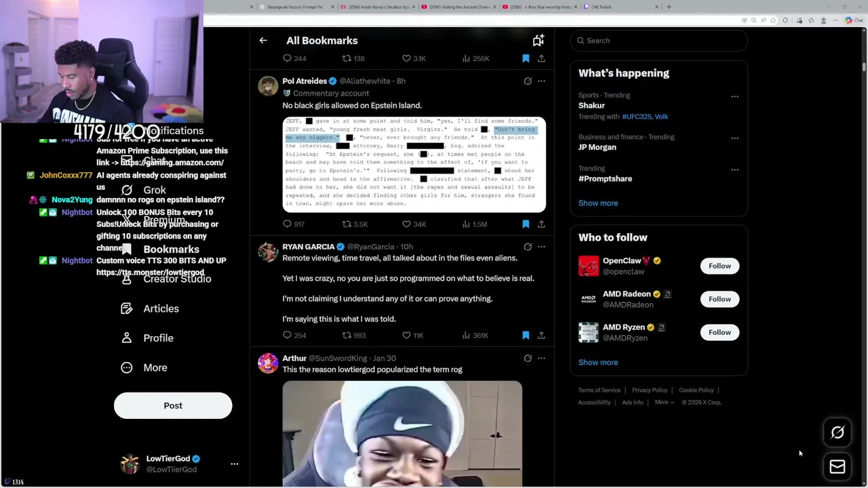Reply to top post with 244 comments

(294, 59)
